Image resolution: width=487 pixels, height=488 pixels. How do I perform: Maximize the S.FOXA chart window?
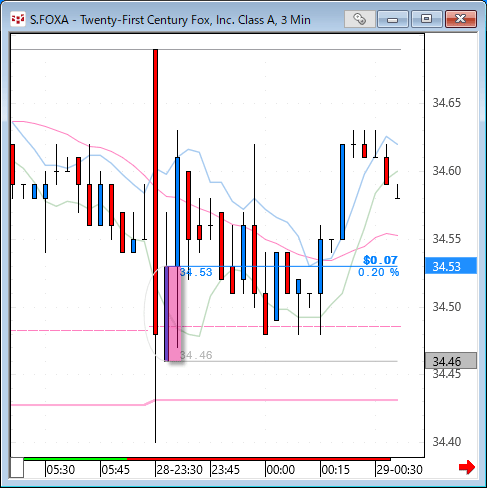coord(426,19)
